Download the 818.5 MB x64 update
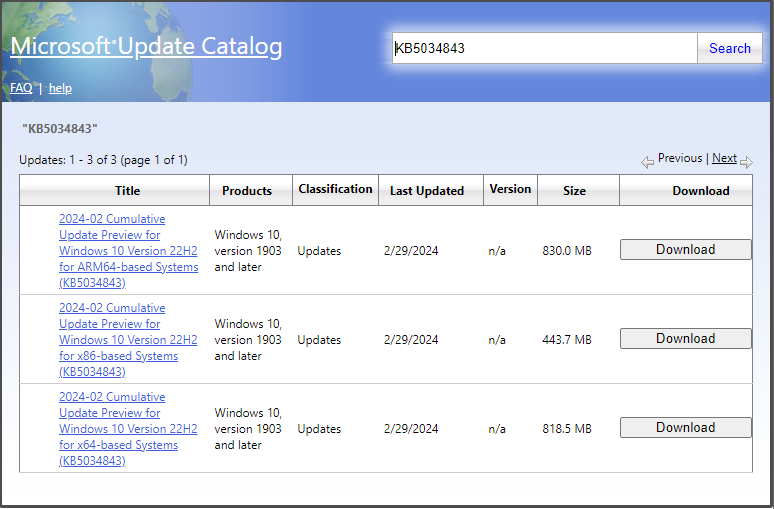Screen dimensions: 774x509 686,427
